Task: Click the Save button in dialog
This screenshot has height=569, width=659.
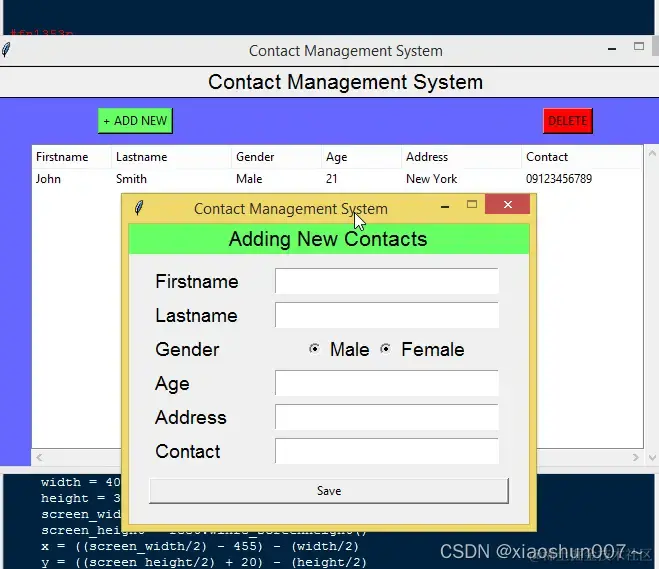Action: [x=329, y=490]
